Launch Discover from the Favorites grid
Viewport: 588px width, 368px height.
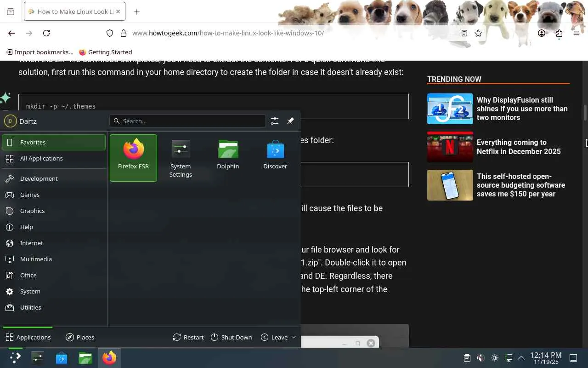(275, 158)
